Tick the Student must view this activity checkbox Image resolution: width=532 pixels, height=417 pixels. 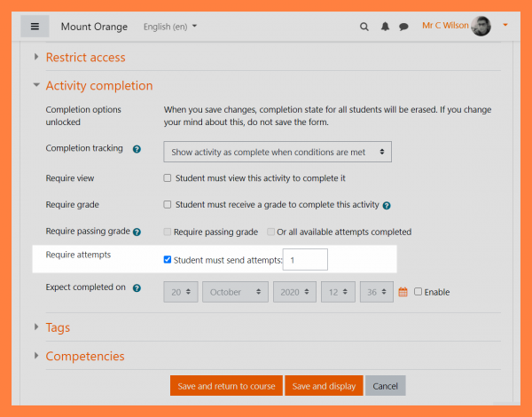click(168, 178)
